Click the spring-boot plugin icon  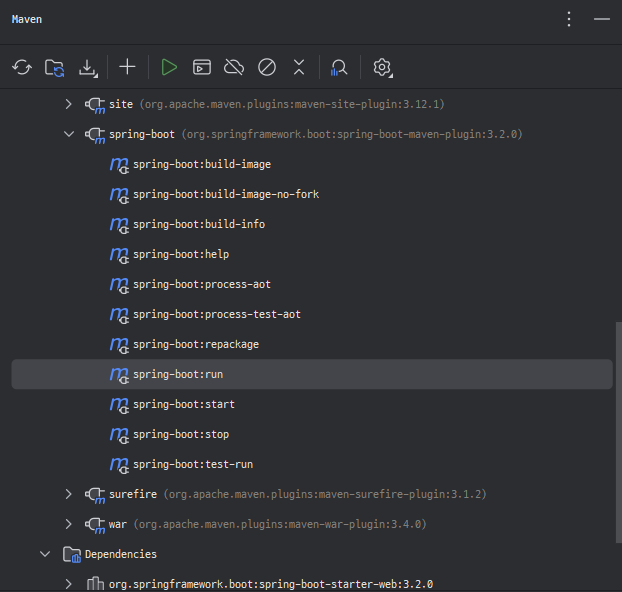point(95,136)
